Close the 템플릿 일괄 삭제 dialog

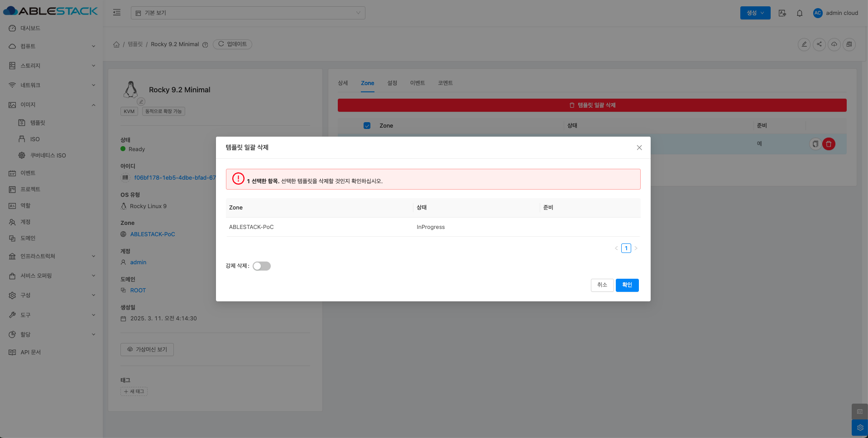[x=639, y=148]
